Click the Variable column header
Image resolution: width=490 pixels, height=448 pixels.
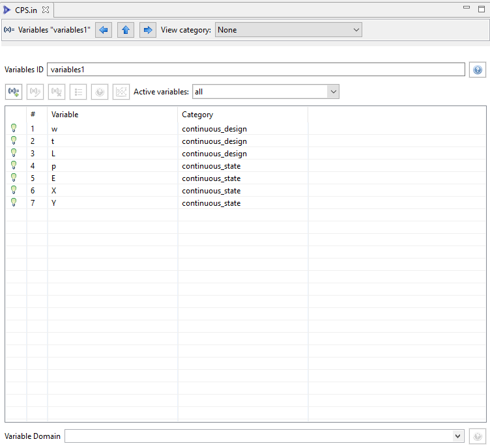[x=65, y=115]
